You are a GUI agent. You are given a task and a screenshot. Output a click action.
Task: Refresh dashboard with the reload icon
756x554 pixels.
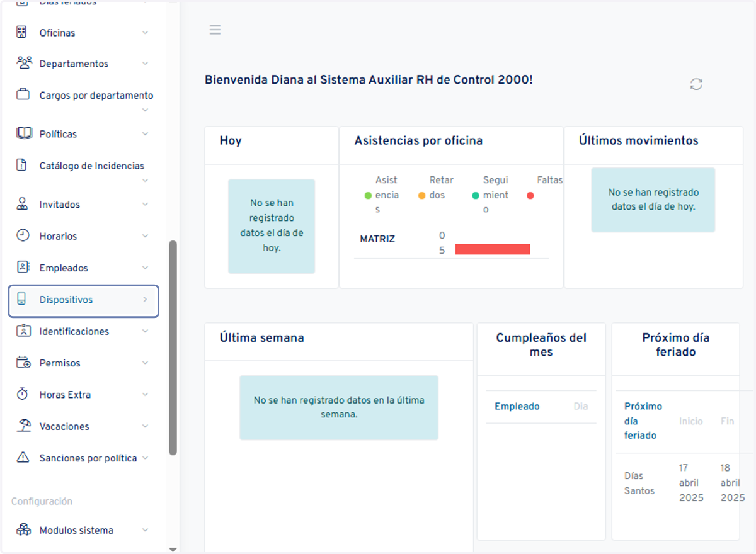[x=696, y=84]
